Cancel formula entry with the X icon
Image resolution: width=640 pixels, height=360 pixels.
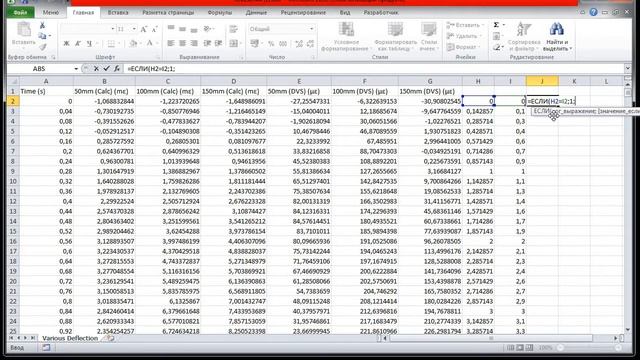pos(96,69)
